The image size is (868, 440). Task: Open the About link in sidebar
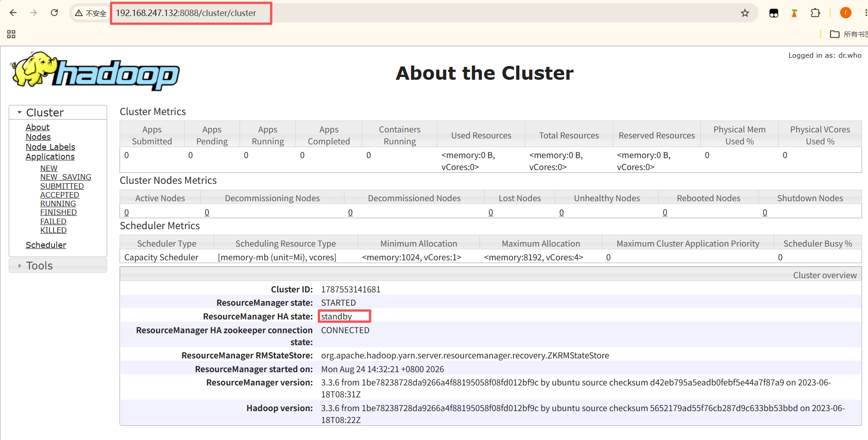click(38, 127)
